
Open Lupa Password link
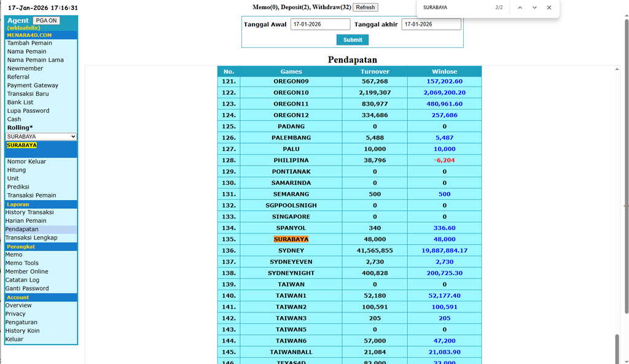(x=28, y=110)
